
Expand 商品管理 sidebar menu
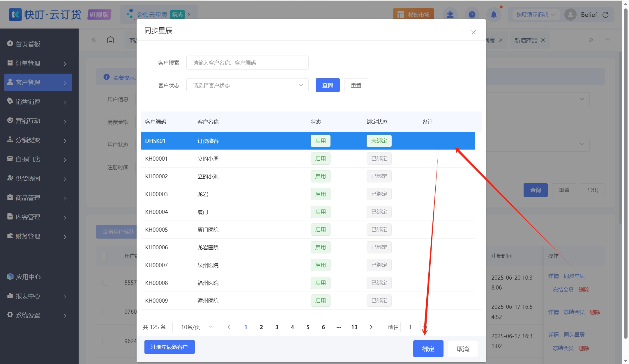pyautogui.click(x=38, y=198)
